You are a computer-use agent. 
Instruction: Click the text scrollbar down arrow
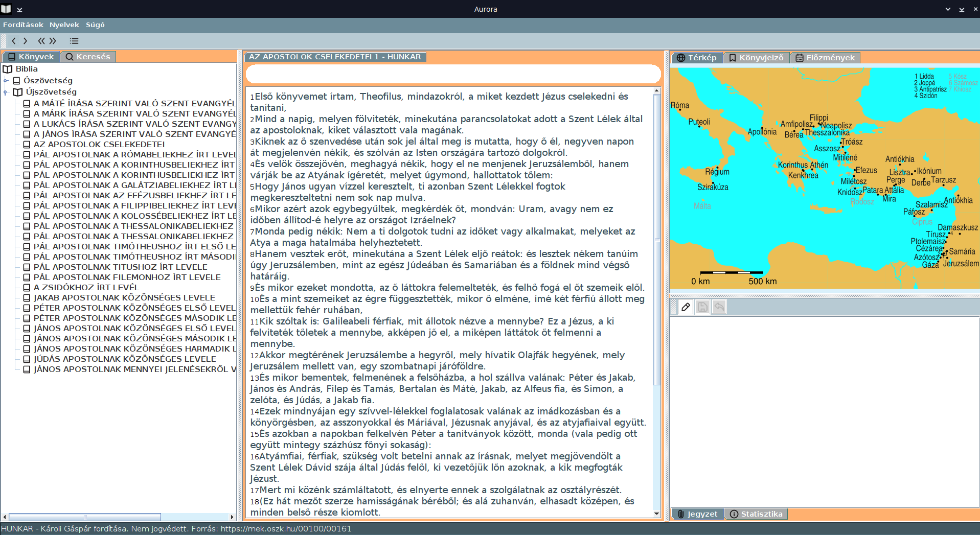point(657,514)
